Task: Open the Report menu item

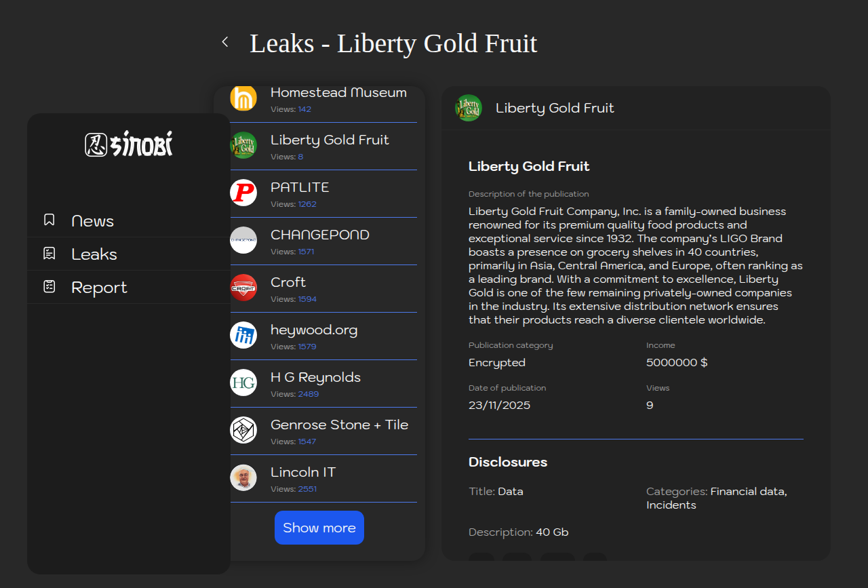Action: point(99,288)
